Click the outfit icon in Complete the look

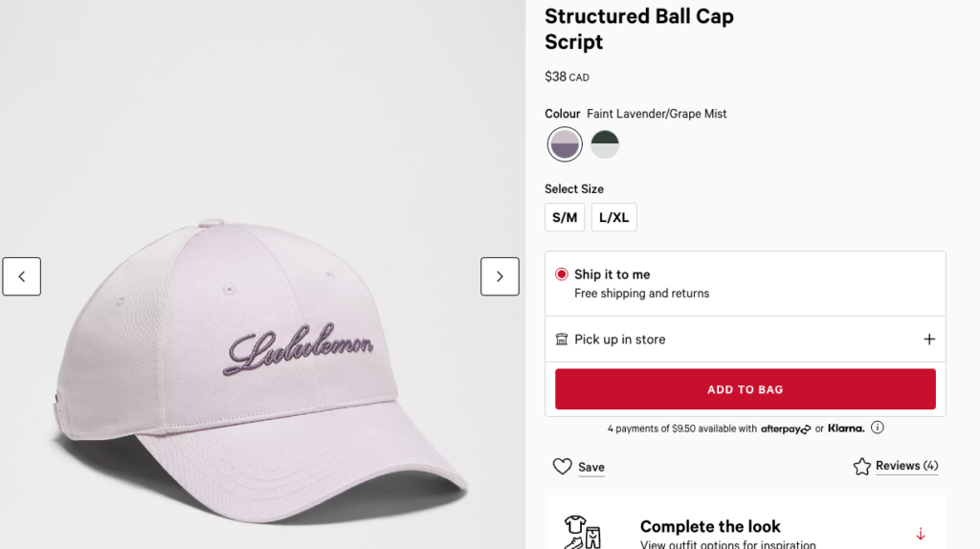(x=581, y=531)
